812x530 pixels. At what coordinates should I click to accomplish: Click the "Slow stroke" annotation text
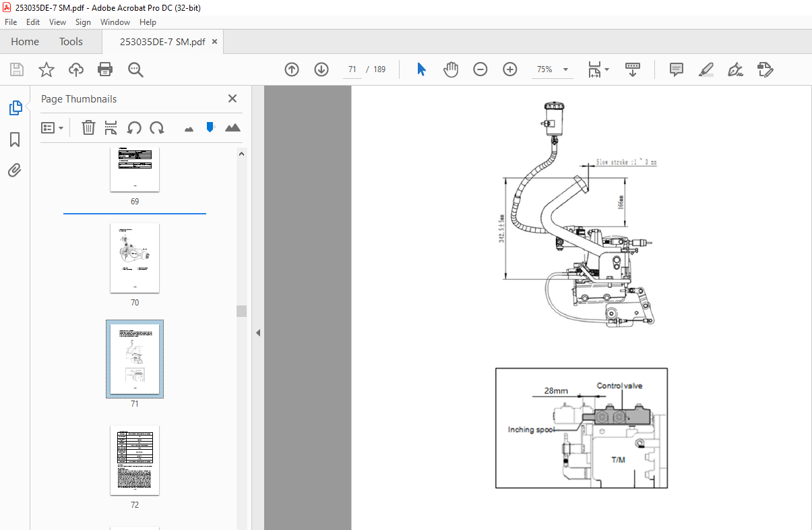pyautogui.click(x=626, y=163)
